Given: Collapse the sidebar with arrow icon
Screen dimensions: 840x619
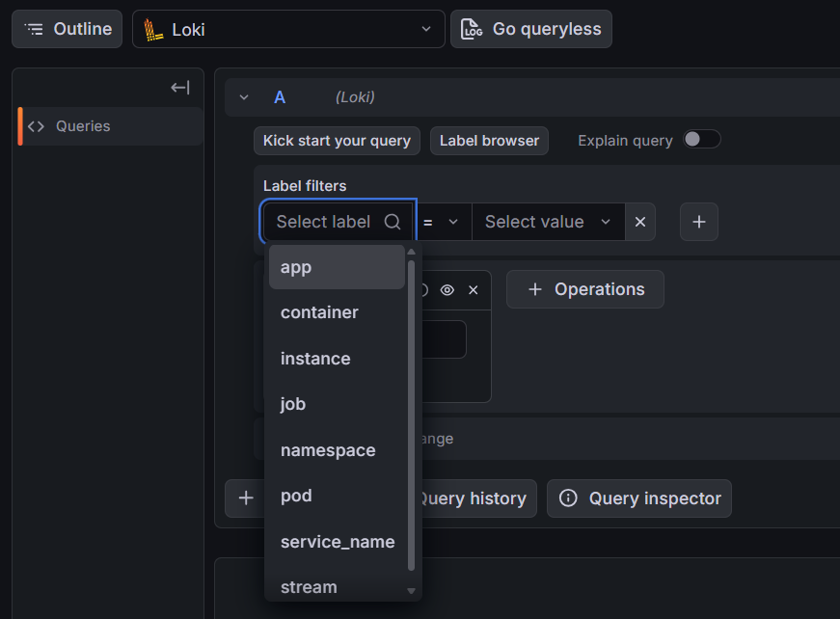Looking at the screenshot, I should [180, 88].
